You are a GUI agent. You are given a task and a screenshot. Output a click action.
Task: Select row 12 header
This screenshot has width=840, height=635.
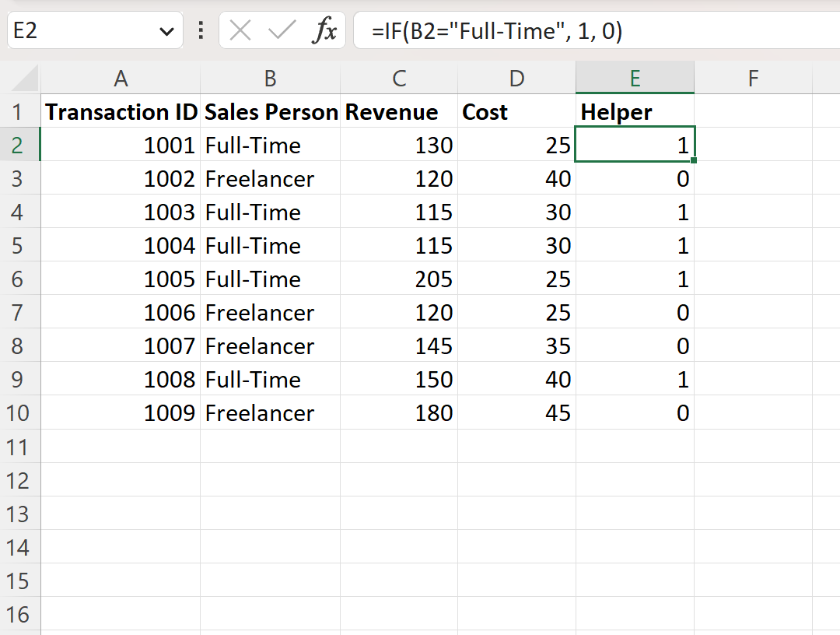pyautogui.click(x=19, y=481)
